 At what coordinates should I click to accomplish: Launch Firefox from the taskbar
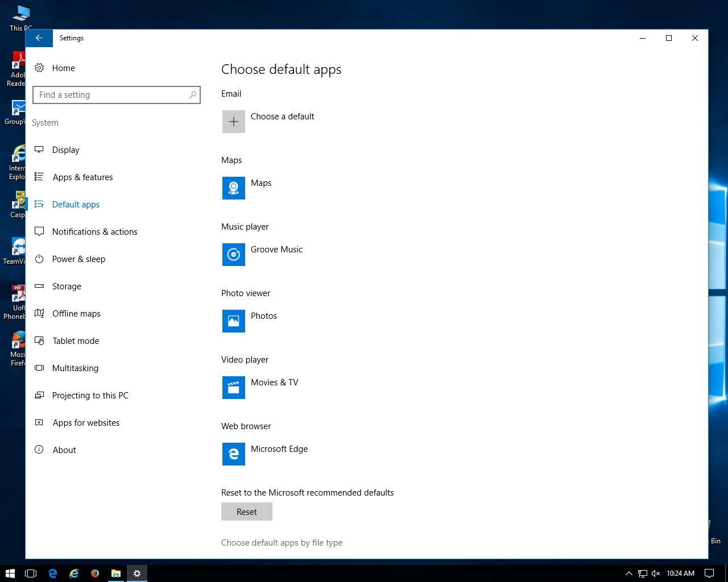click(x=95, y=573)
